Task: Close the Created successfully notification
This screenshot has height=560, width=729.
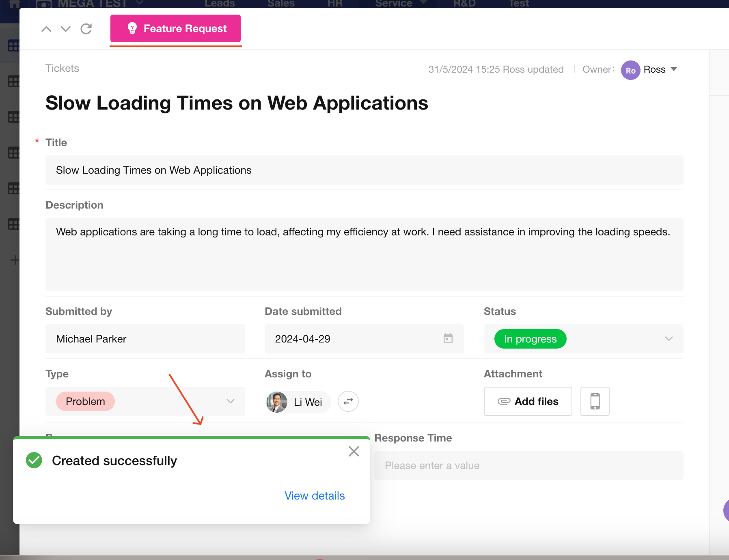Action: coord(354,451)
